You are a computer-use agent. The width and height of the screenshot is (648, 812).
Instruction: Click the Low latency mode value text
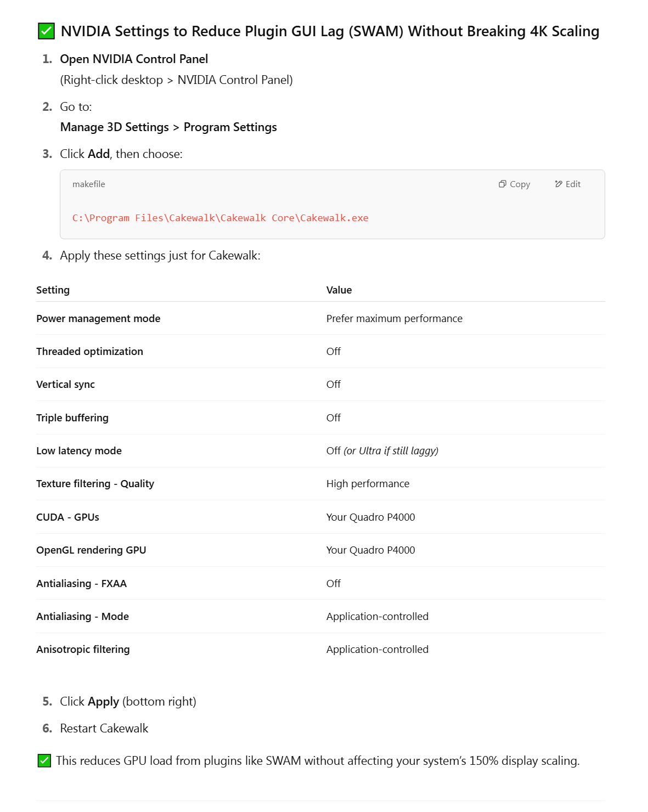382,451
